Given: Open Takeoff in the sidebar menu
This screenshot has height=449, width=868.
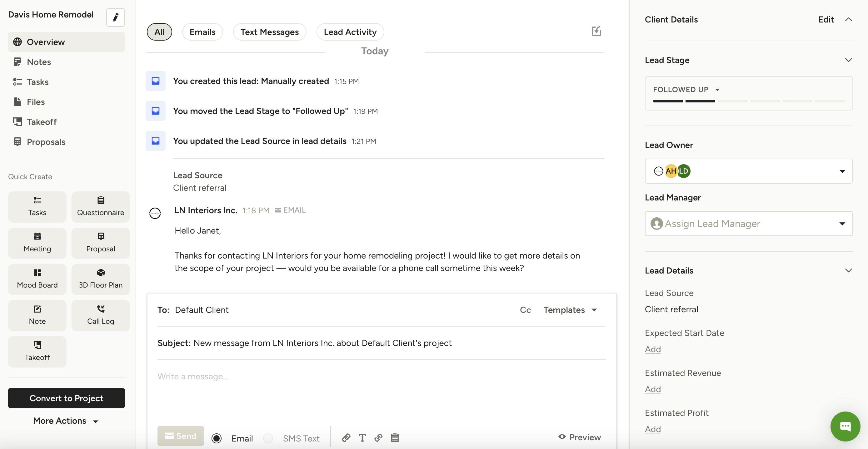Looking at the screenshot, I should (66, 121).
